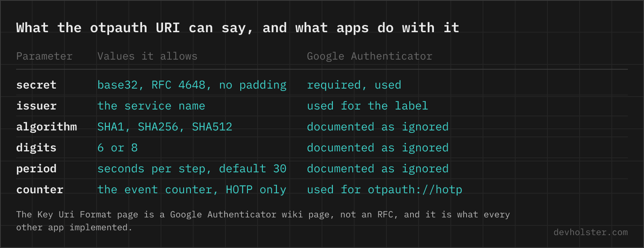
Task: Select the '6 or 8' value cell
Action: (118, 148)
